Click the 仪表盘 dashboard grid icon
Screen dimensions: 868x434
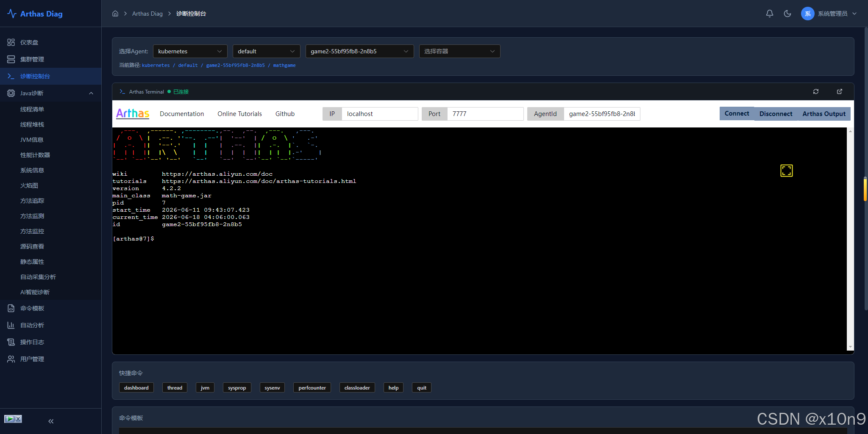(11, 42)
